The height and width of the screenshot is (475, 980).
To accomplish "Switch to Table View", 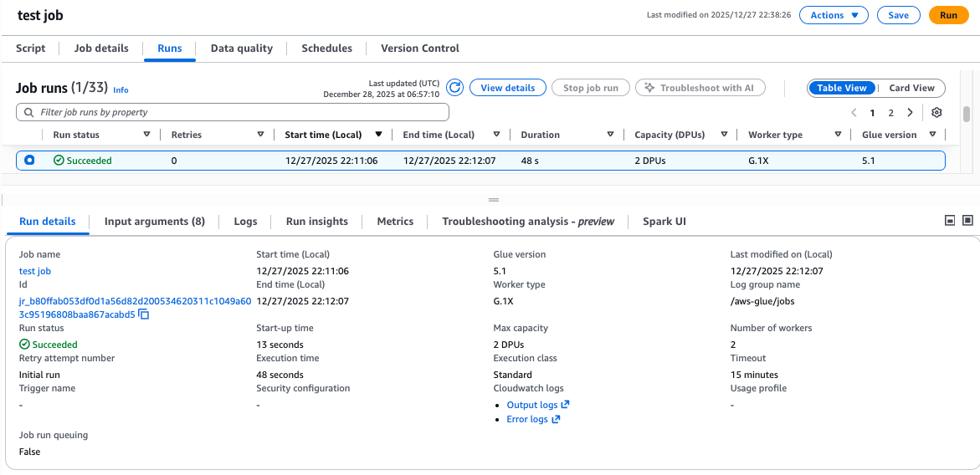I will (x=842, y=88).
